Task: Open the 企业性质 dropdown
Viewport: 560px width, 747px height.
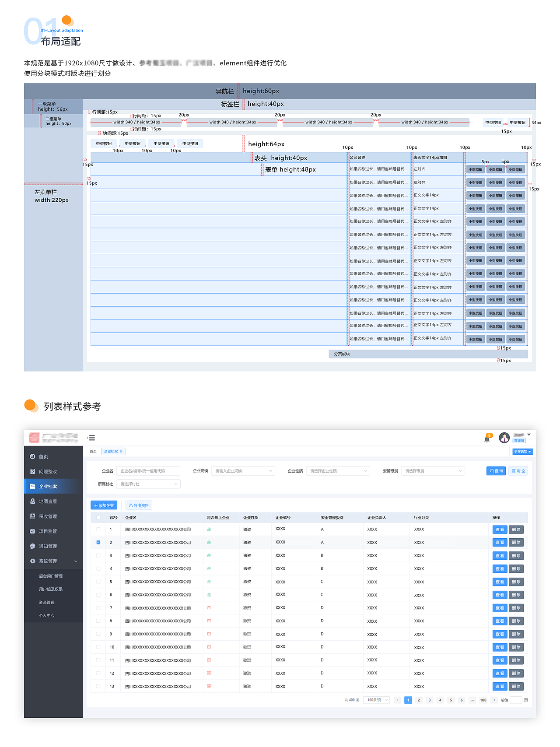Action: point(338,471)
